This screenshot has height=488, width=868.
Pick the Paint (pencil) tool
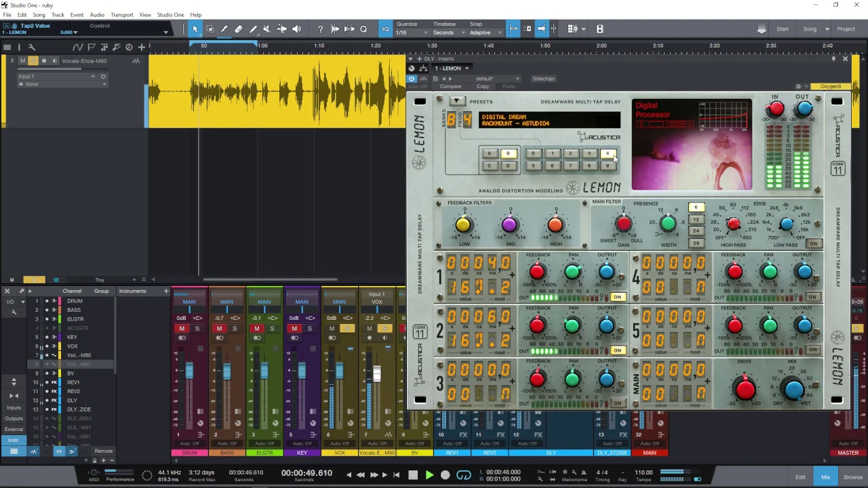(254, 29)
